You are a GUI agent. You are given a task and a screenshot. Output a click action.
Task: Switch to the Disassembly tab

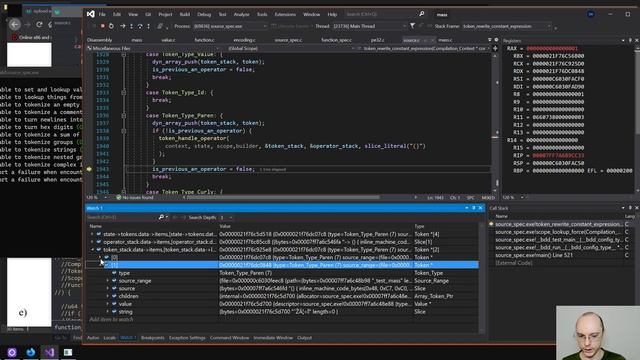(99, 40)
